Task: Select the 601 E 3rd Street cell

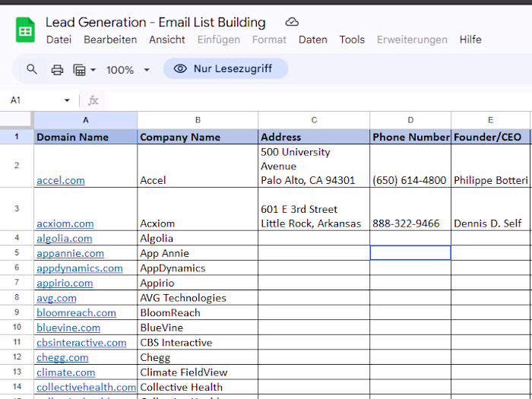Action: tap(314, 209)
